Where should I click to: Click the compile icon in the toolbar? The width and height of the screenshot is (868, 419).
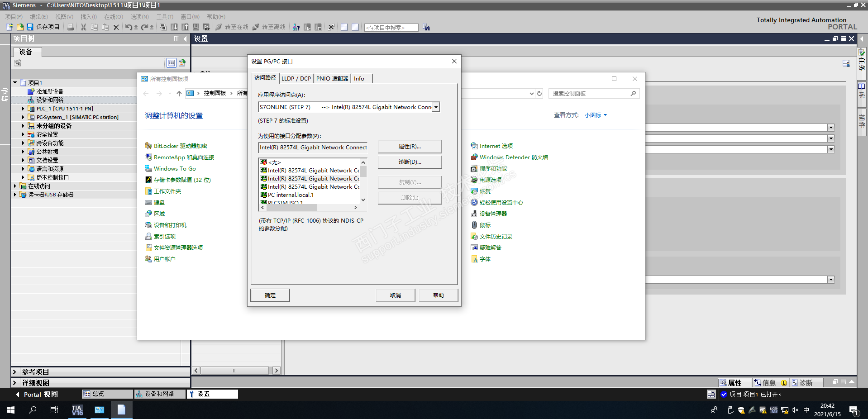(x=163, y=27)
